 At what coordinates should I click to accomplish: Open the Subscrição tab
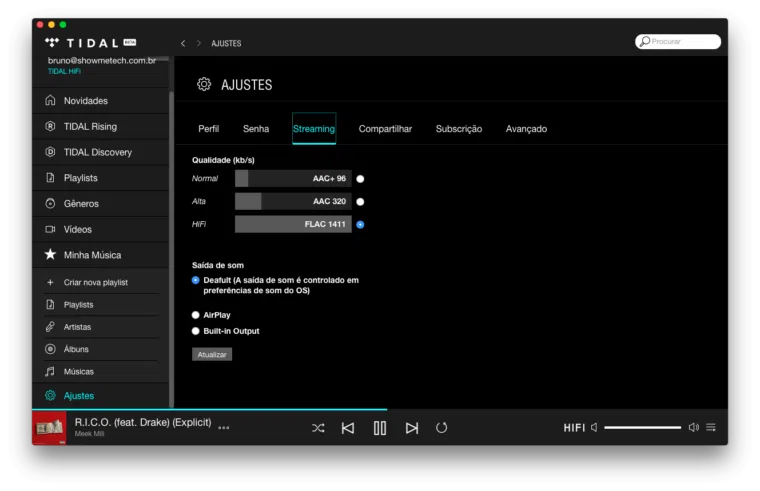(459, 129)
